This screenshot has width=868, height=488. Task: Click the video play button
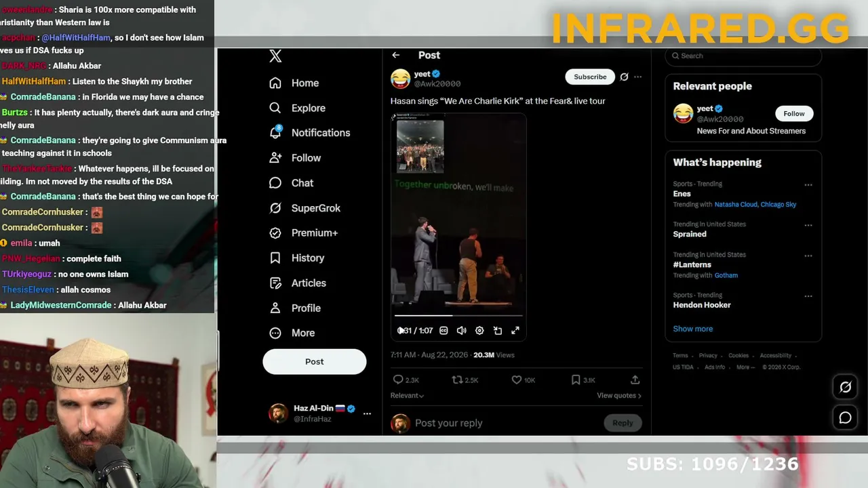click(x=401, y=331)
